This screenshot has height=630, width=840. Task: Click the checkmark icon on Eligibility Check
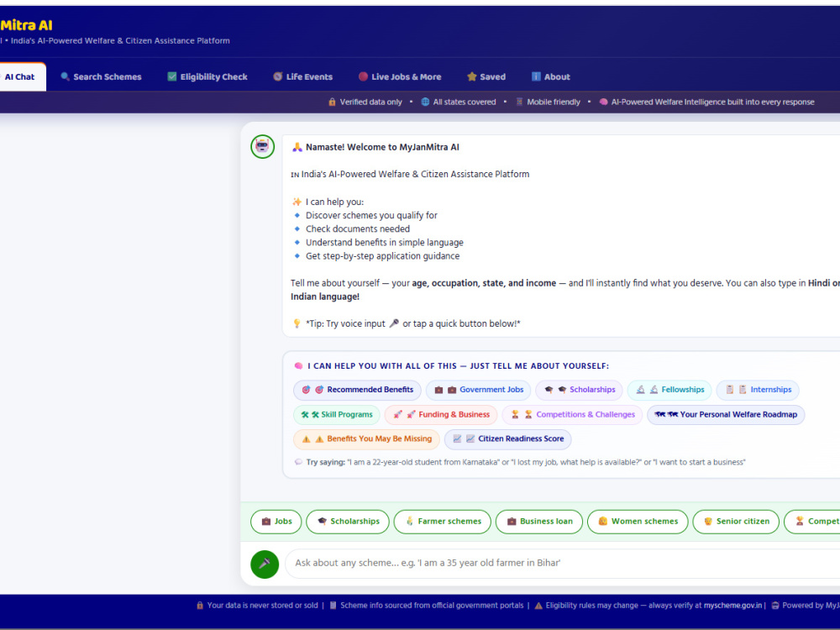tap(172, 76)
